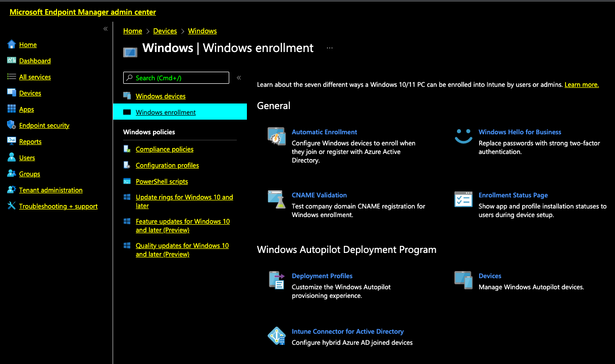Click Microsoft Endpoint Manager admin center title
Screen dimensions: 615x364
tap(83, 12)
